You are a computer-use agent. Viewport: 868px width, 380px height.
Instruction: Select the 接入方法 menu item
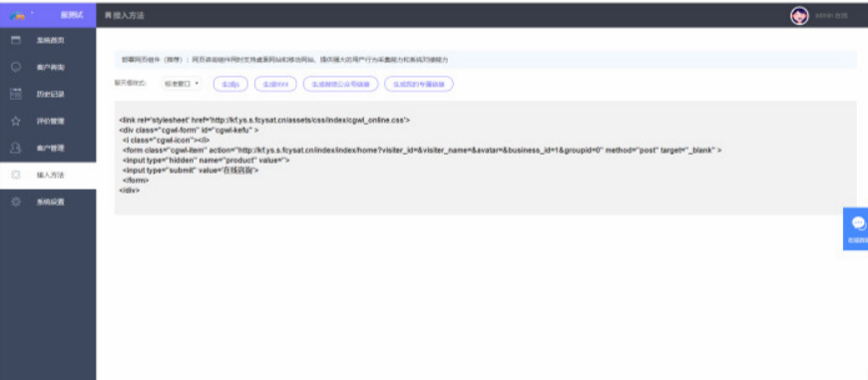coord(48,175)
